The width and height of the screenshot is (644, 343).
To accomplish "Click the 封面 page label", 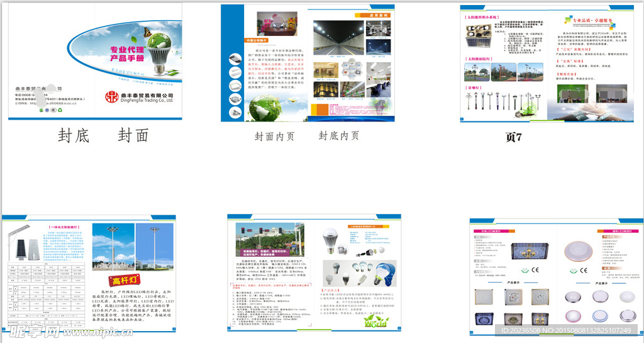I will click(x=133, y=135).
